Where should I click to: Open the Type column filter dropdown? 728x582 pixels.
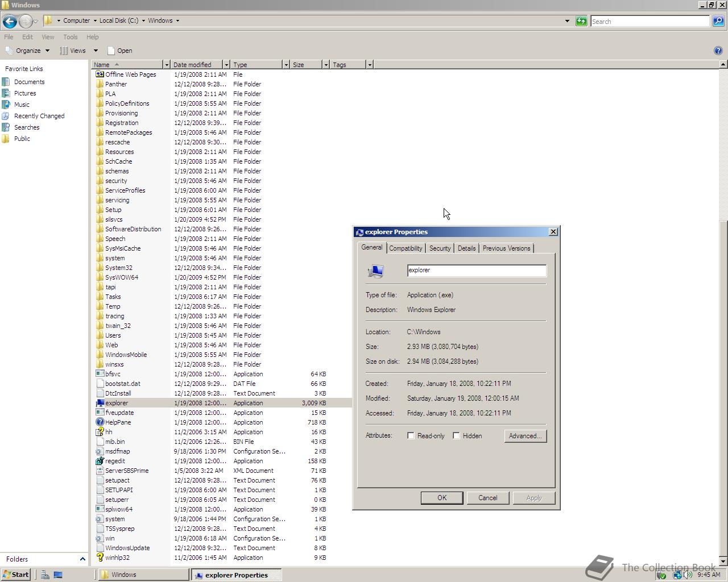(286, 65)
